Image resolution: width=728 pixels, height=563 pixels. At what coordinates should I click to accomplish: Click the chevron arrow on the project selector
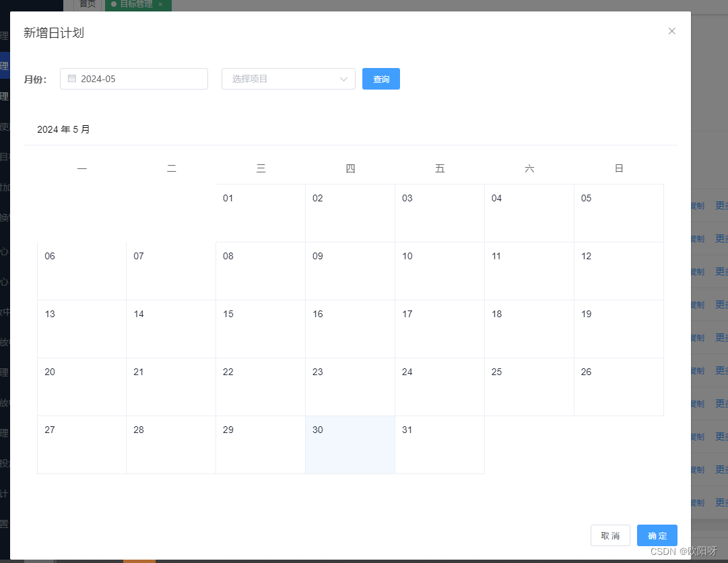coord(344,79)
